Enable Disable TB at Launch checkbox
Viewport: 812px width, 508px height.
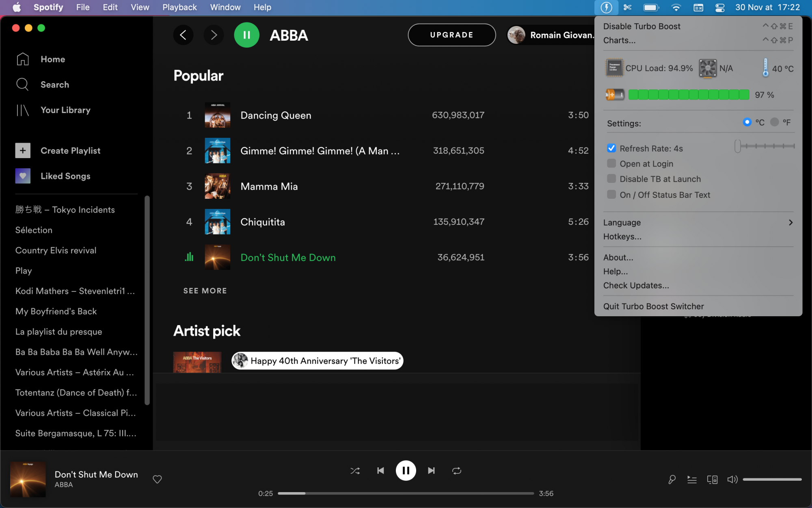(x=611, y=179)
